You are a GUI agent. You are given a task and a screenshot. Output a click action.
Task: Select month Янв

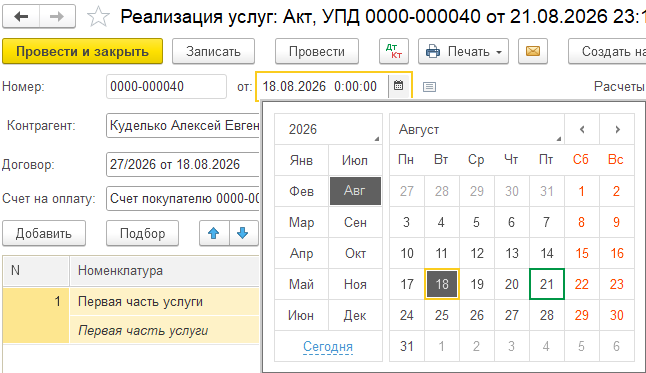tap(302, 160)
